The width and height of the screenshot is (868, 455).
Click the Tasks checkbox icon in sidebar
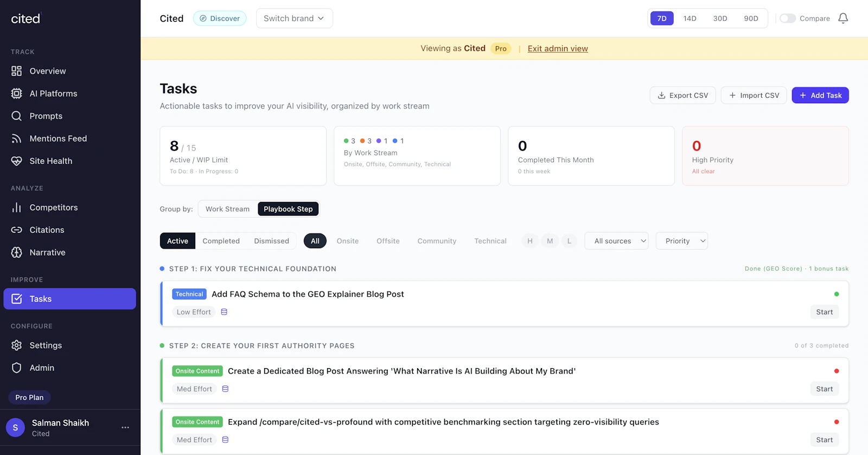tap(17, 299)
